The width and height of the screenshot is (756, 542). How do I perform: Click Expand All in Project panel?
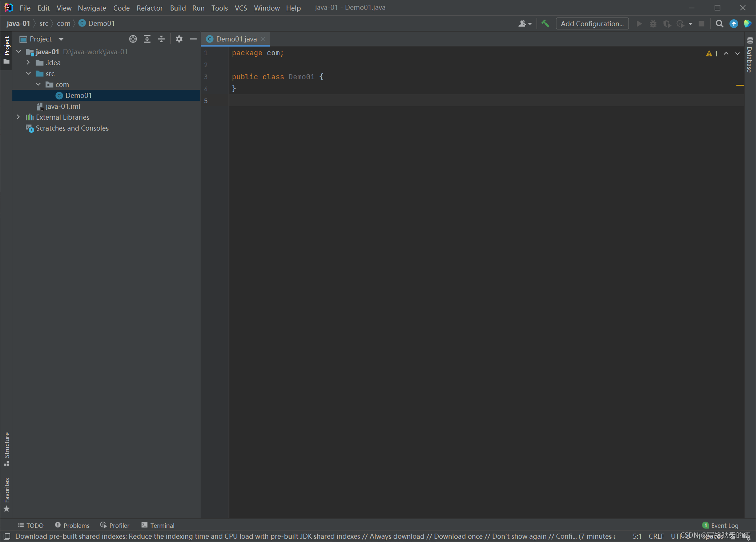click(x=147, y=39)
